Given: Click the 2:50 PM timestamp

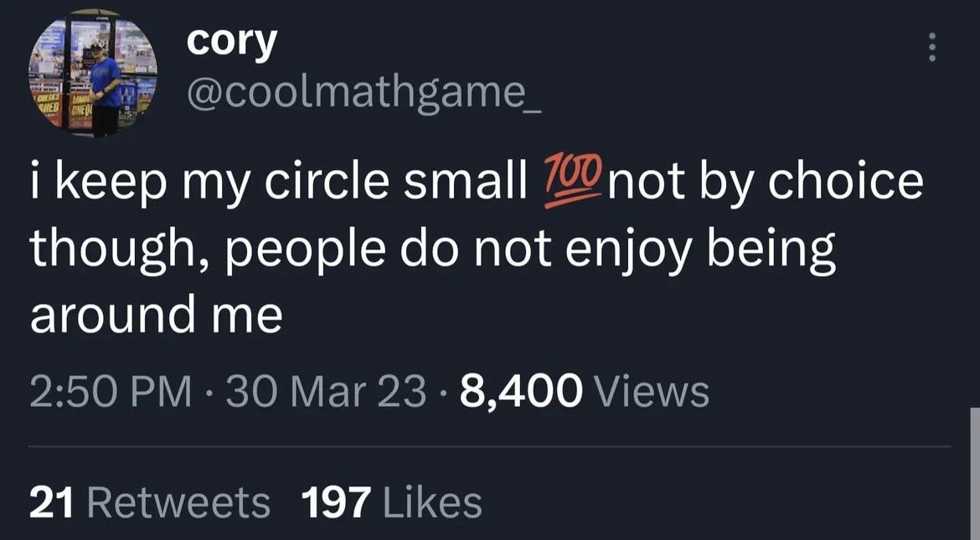Looking at the screenshot, I should [x=110, y=391].
